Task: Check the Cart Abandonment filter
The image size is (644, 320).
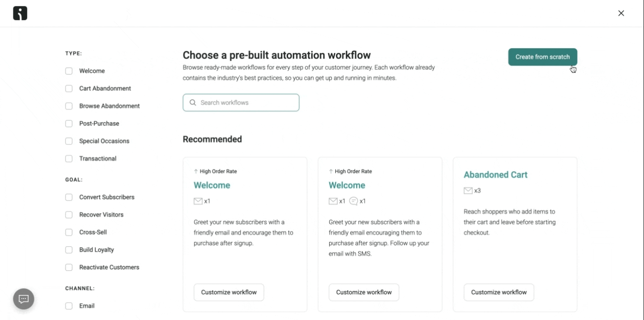Action: (x=69, y=88)
